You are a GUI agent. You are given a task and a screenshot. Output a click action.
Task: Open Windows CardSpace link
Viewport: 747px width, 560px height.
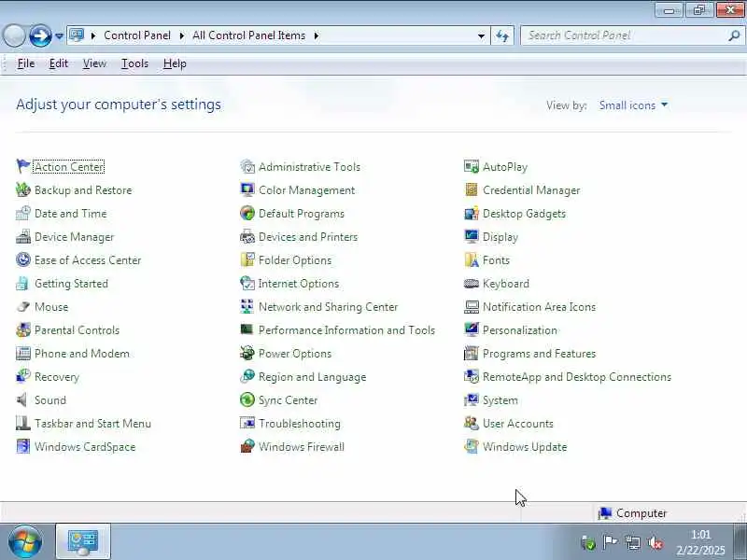(85, 447)
